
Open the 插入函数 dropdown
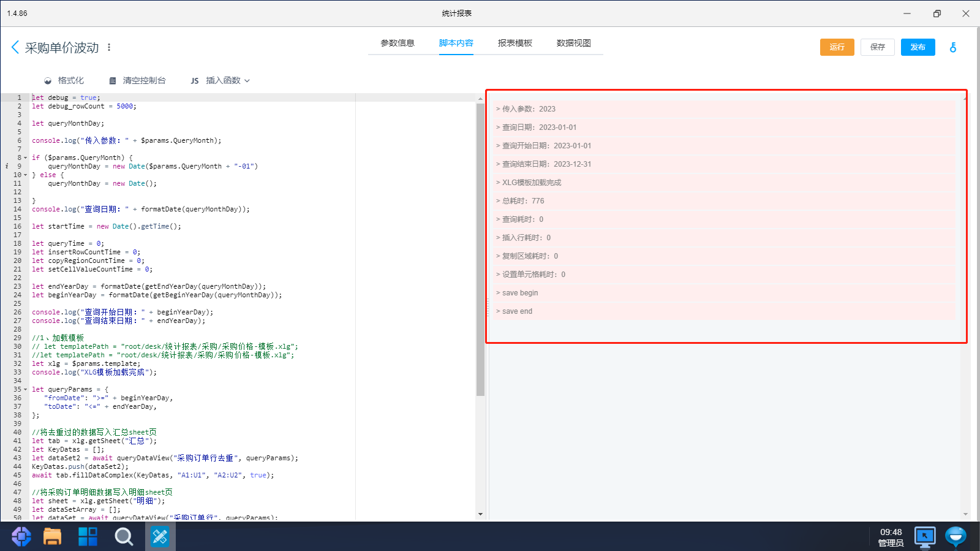[227, 81]
